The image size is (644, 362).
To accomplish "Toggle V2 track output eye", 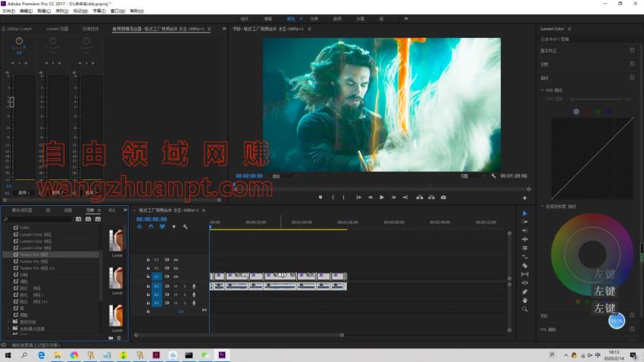I will pyautogui.click(x=176, y=268).
